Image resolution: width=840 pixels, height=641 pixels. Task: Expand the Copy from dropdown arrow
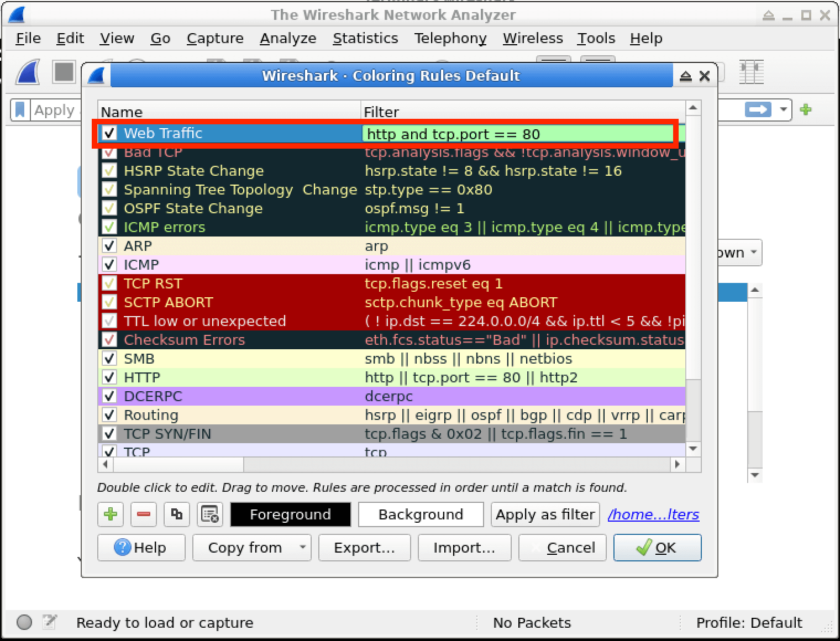click(302, 548)
